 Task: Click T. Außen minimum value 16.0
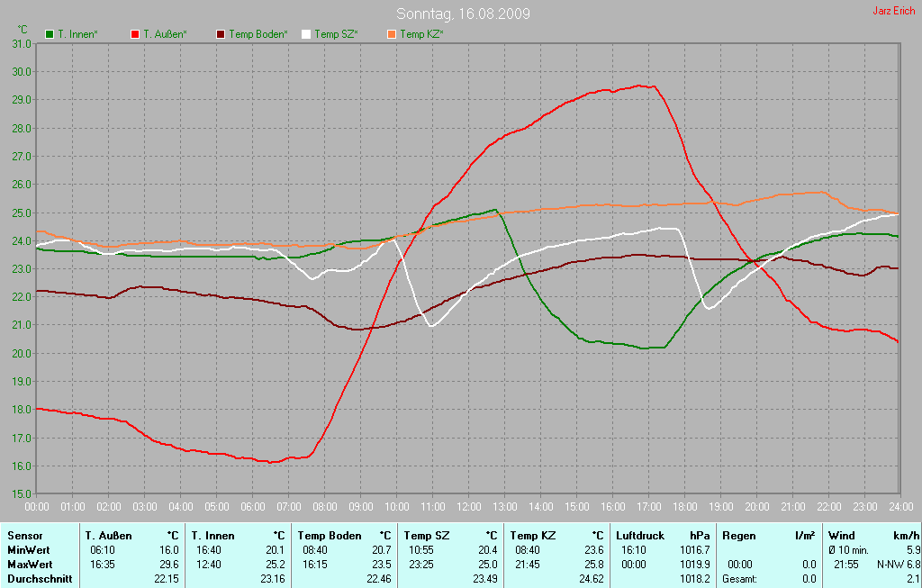click(168, 550)
